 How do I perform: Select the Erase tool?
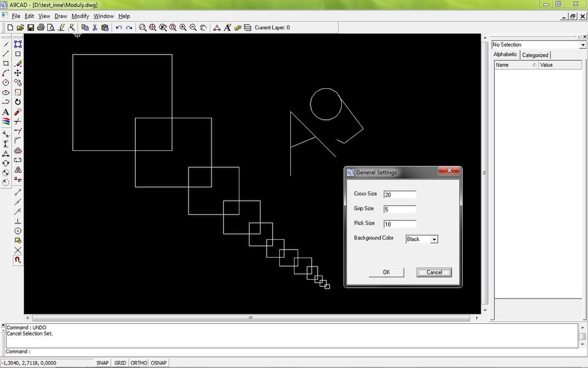pos(18,63)
